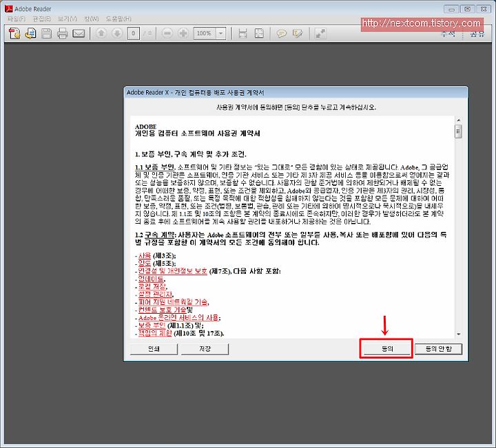
Task: Click the license text scrollbar down arrow
Action: [x=458, y=334]
